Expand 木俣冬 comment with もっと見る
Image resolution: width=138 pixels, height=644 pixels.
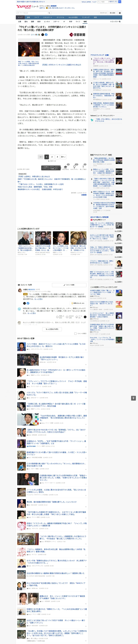[38, 299]
